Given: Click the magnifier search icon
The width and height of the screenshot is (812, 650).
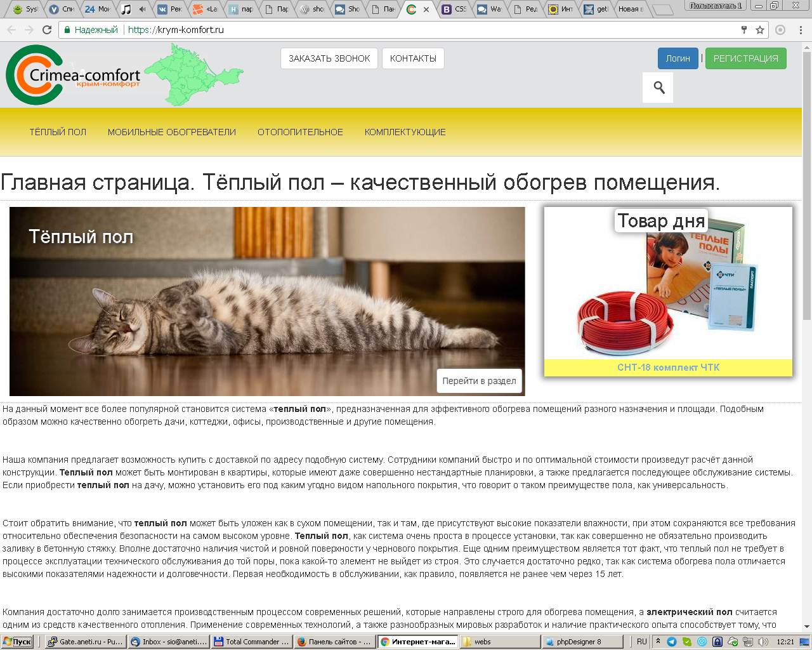Looking at the screenshot, I should tap(658, 88).
